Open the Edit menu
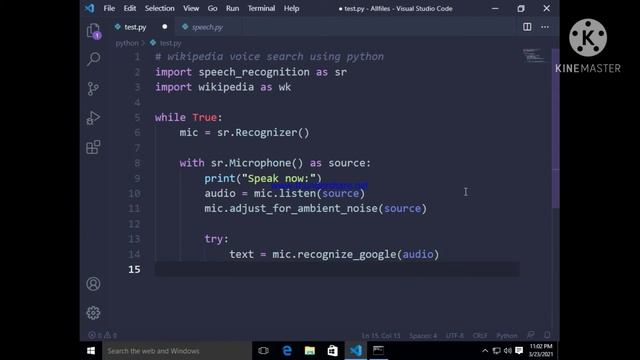 pyautogui.click(x=130, y=8)
